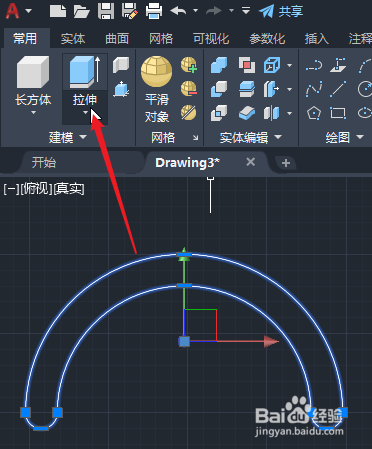Switch to the 插入 ribbon tab
This screenshot has width=372, height=449.
coord(316,39)
